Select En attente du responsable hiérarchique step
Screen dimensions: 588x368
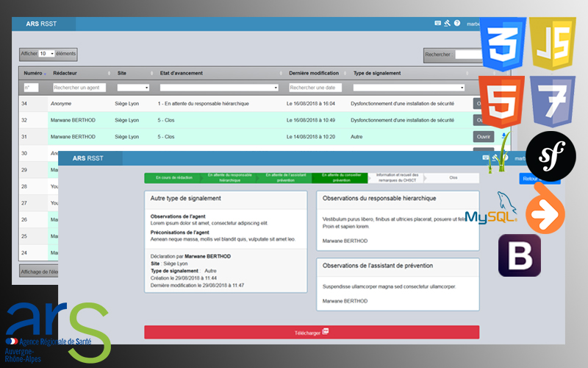[x=229, y=177]
